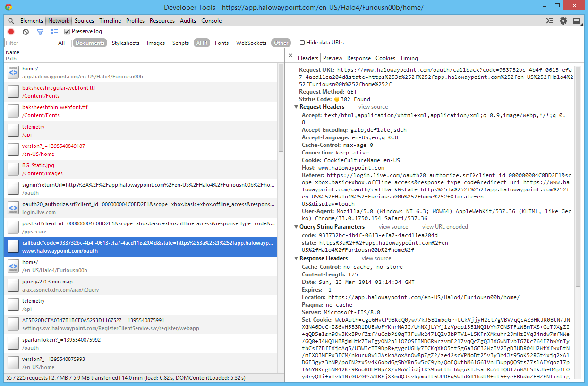Close the request details pane

click(290, 55)
